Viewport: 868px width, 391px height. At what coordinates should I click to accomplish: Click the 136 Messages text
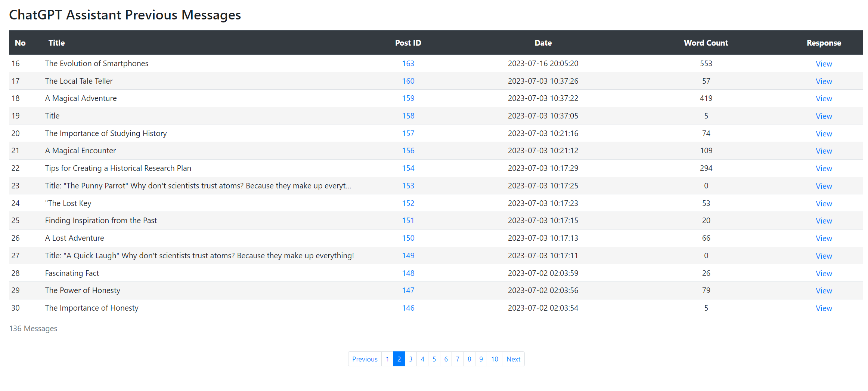(x=33, y=329)
